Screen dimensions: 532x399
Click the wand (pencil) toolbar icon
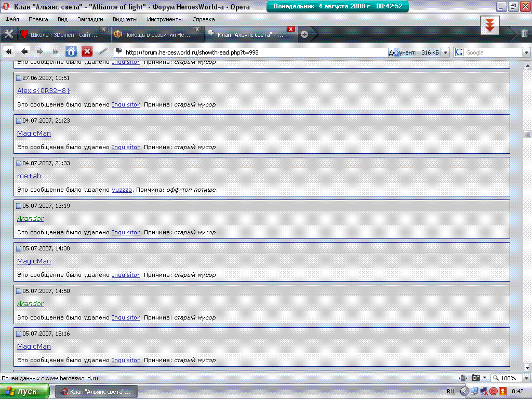pyautogui.click(x=102, y=52)
